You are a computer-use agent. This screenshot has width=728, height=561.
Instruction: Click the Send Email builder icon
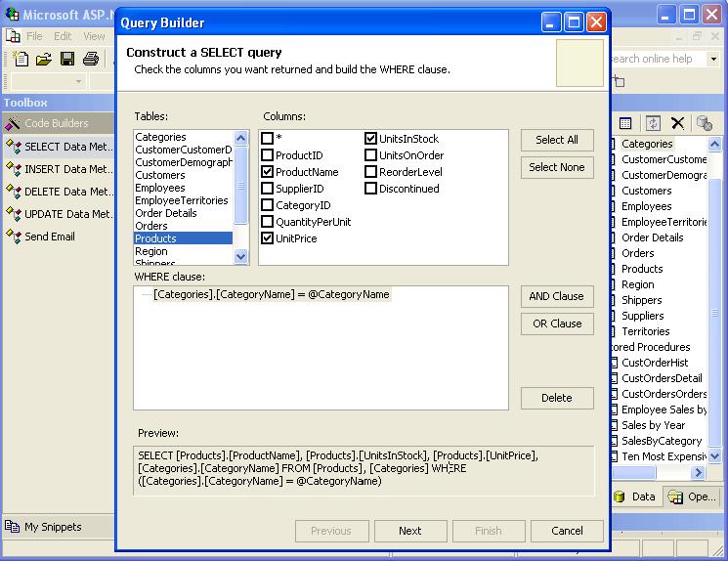coord(14,236)
